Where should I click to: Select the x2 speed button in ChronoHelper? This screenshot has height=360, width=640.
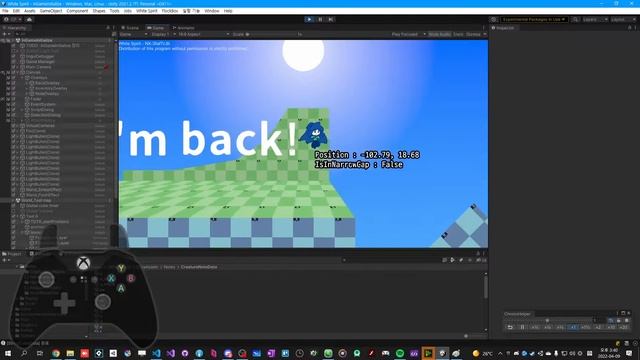598,327
